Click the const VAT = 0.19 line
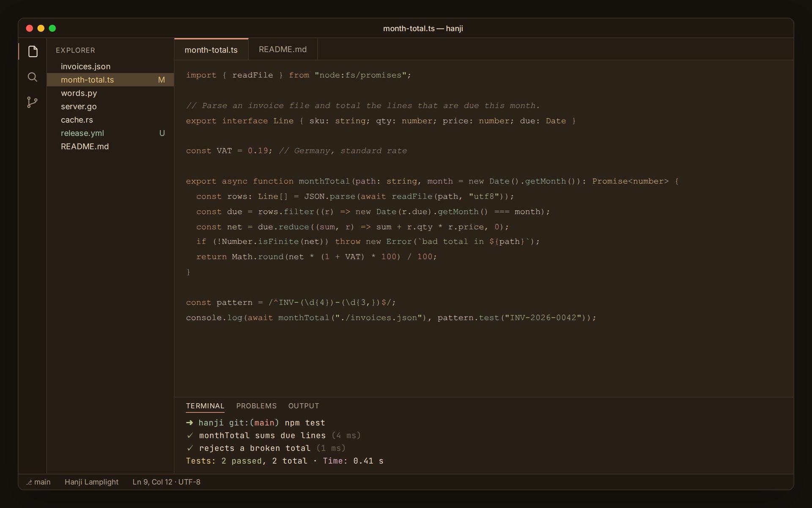This screenshot has width=812, height=508. (296, 151)
